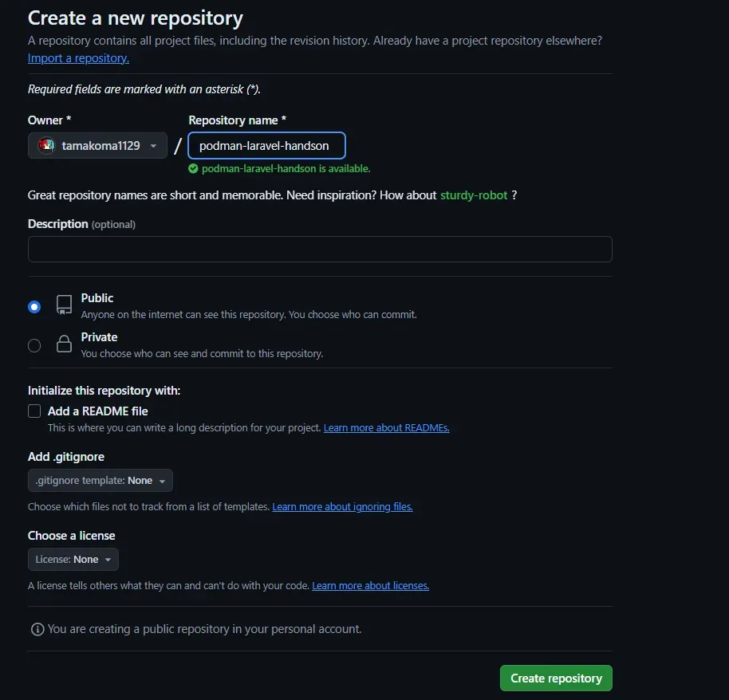
Task: Click the green availability checkmark icon
Action: 193,169
